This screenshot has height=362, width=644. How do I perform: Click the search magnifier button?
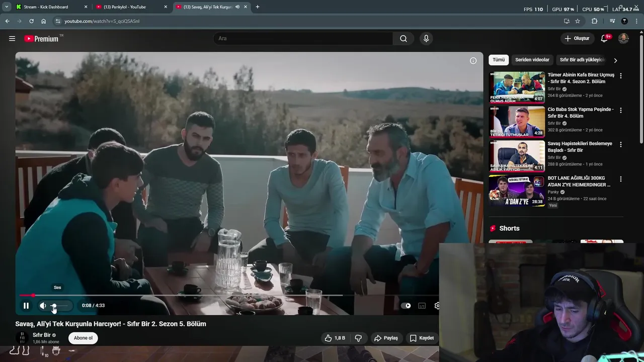(x=404, y=39)
